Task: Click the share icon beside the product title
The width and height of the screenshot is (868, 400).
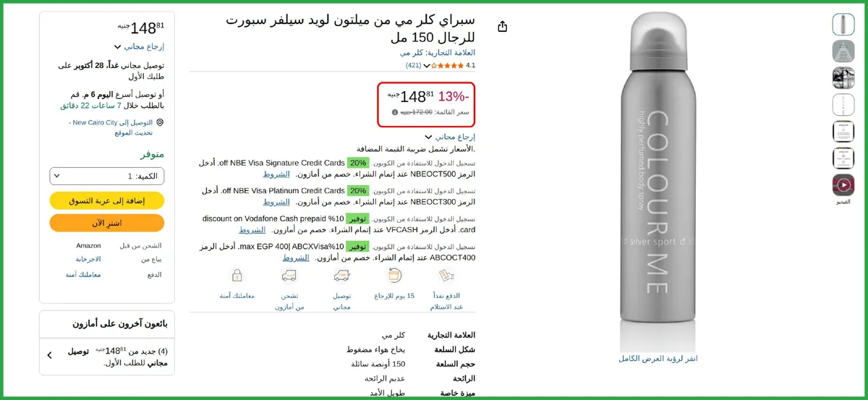Action: [502, 26]
